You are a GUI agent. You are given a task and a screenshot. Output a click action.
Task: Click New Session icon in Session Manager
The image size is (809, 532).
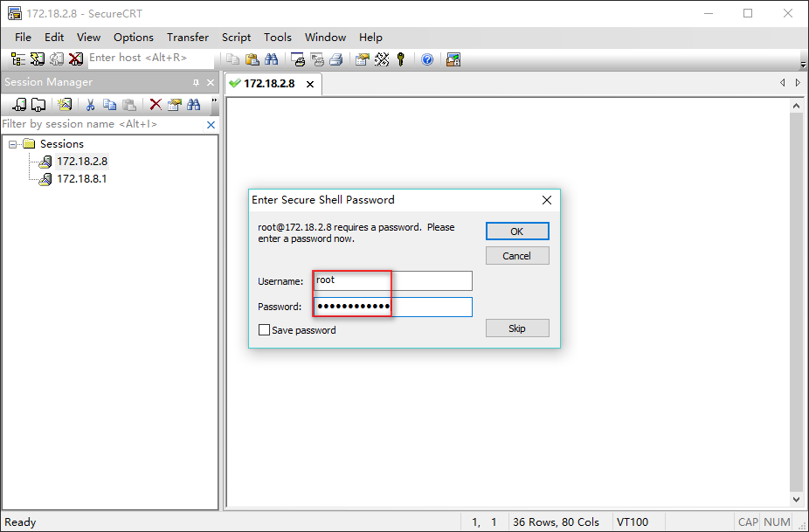point(65,105)
